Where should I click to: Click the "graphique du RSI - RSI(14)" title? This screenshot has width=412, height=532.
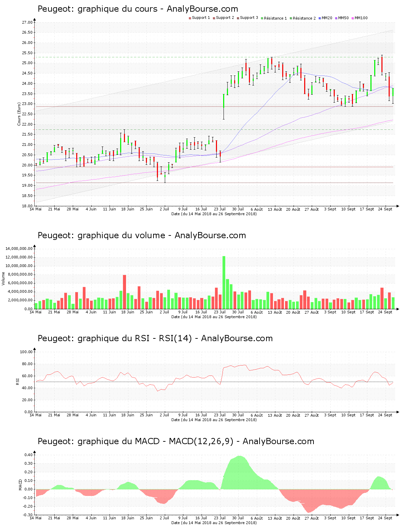coord(135,338)
